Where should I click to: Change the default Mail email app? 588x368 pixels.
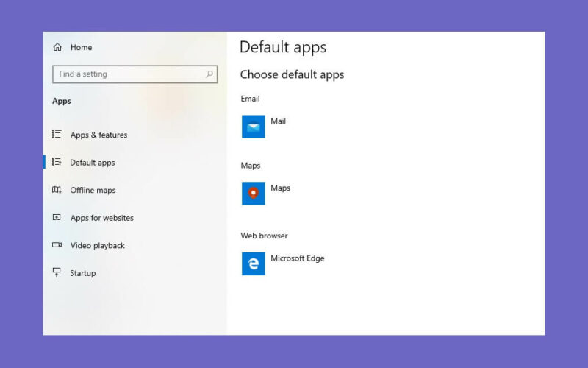click(x=279, y=121)
